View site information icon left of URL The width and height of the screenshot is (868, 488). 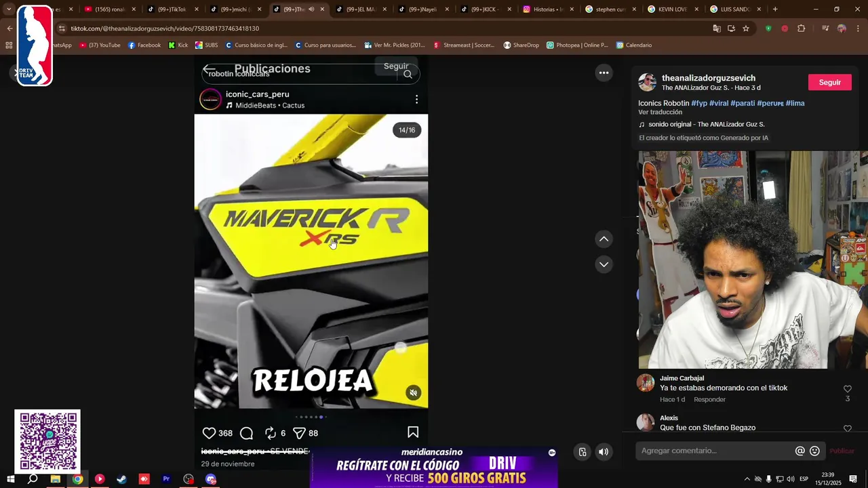[x=62, y=28]
